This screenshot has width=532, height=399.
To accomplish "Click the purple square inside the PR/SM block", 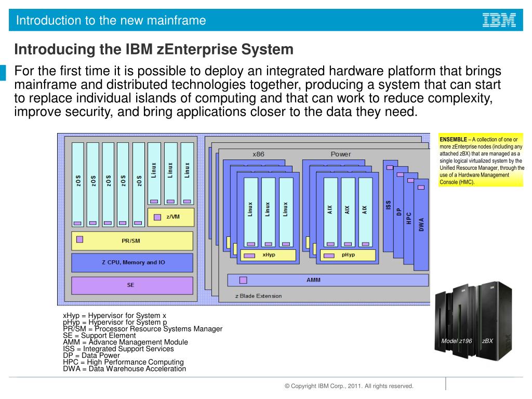I will (x=79, y=239).
